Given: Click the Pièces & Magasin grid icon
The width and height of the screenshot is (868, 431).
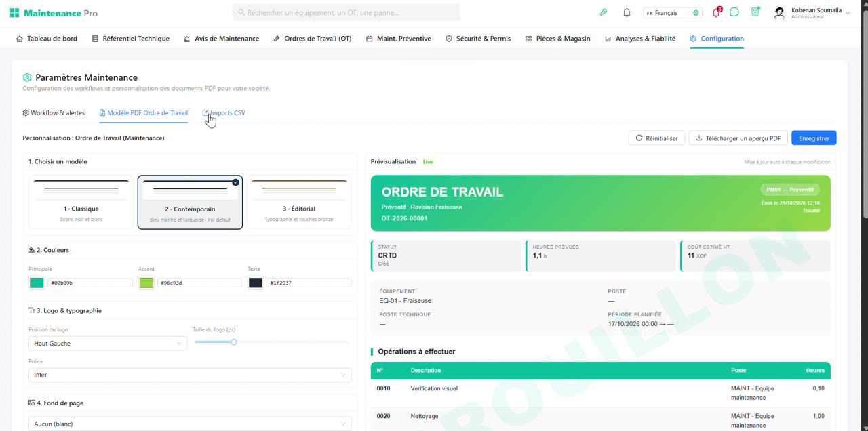Looking at the screenshot, I should (x=529, y=39).
